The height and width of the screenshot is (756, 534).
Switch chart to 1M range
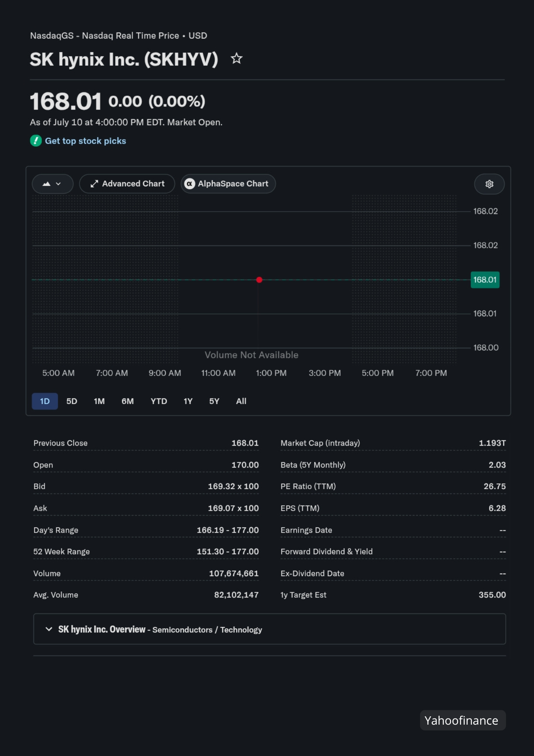click(99, 401)
